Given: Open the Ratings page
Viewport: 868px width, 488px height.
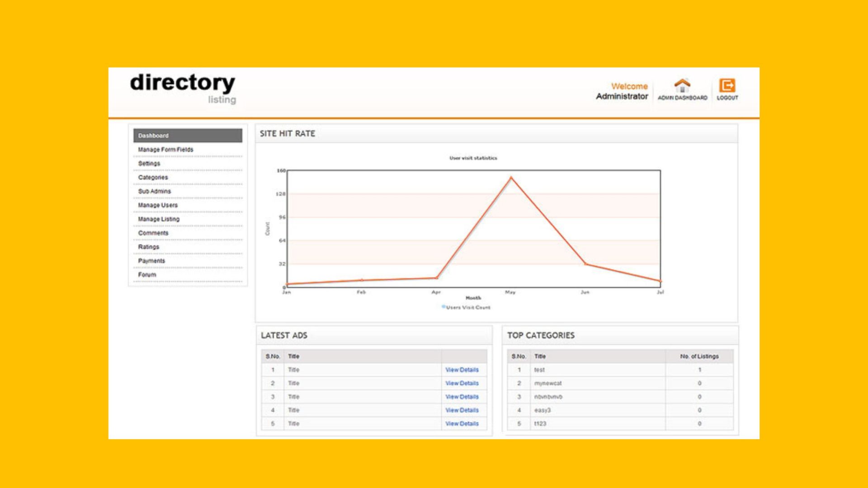Looking at the screenshot, I should tap(149, 247).
